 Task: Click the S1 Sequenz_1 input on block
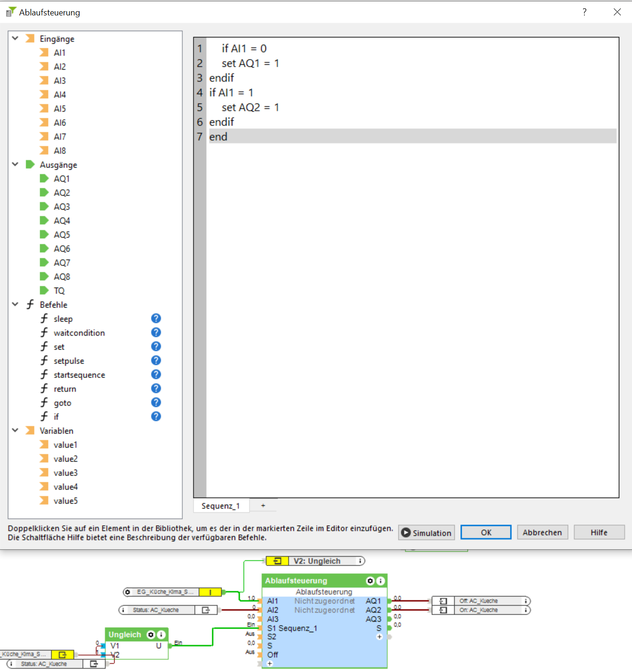[x=292, y=628]
